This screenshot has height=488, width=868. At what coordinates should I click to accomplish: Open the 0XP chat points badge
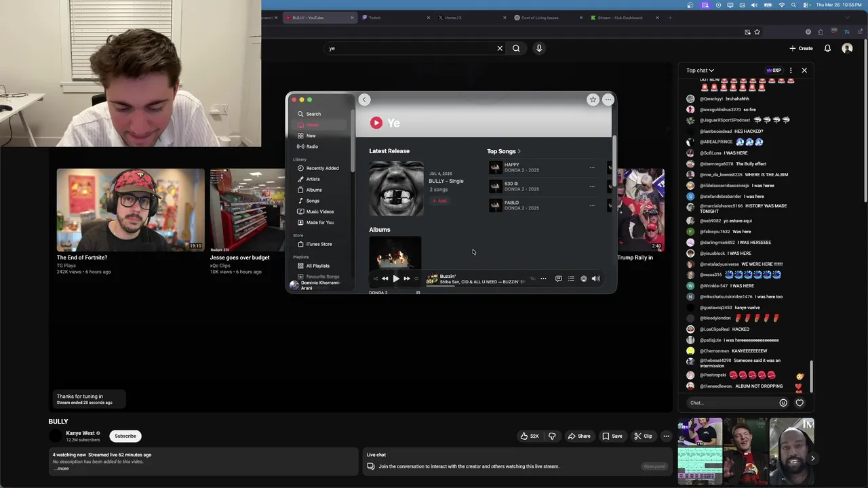pyautogui.click(x=774, y=70)
